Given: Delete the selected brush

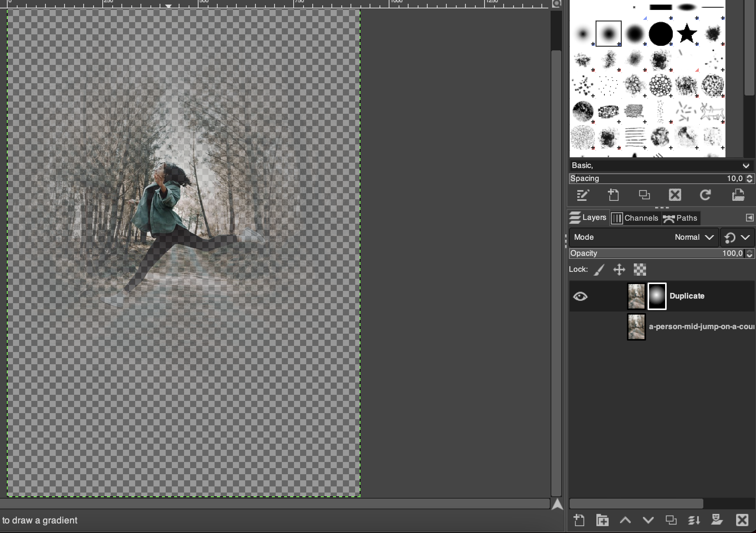Looking at the screenshot, I should [x=675, y=195].
